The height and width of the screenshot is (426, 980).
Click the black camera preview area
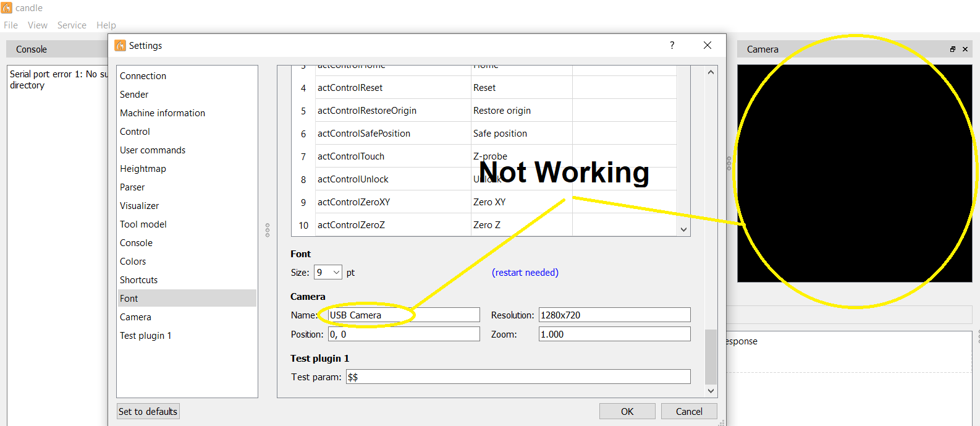(855, 173)
